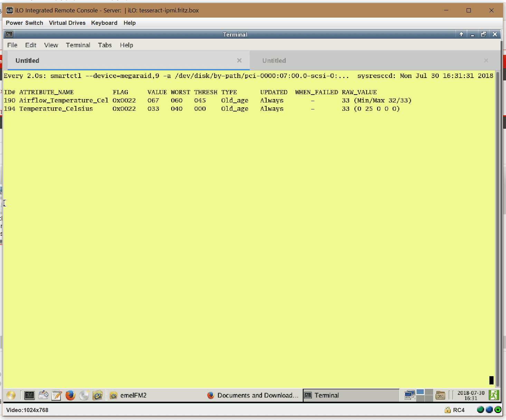This screenshot has width=506, height=420.
Task: Select the Terminal taskbar button
Action: [351, 395]
